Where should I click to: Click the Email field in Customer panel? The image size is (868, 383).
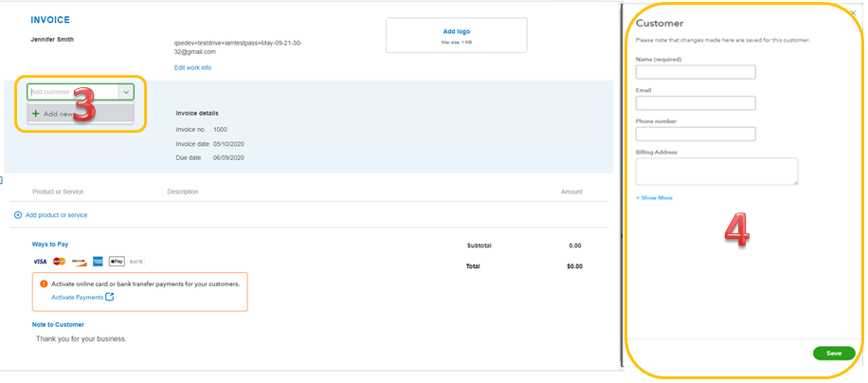click(x=696, y=103)
